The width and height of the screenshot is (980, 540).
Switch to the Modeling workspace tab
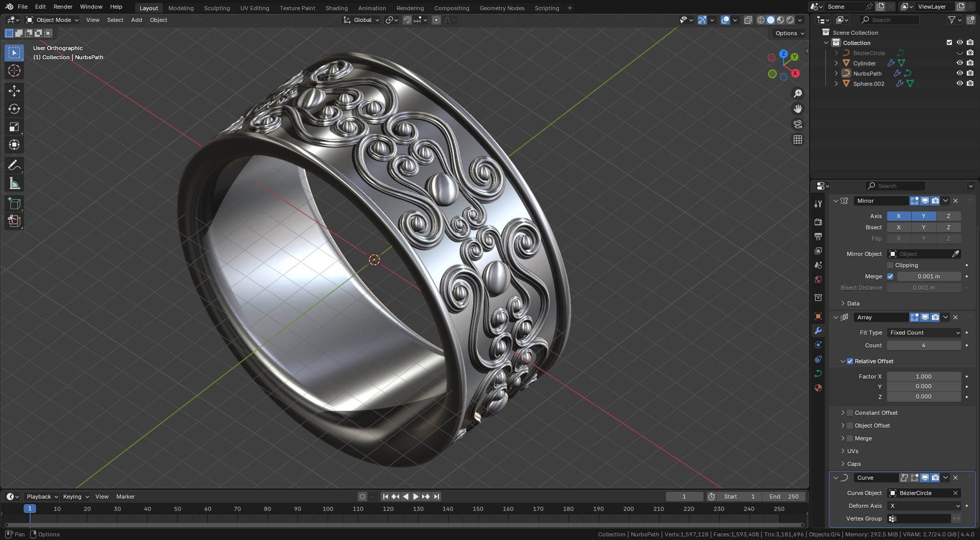click(181, 8)
